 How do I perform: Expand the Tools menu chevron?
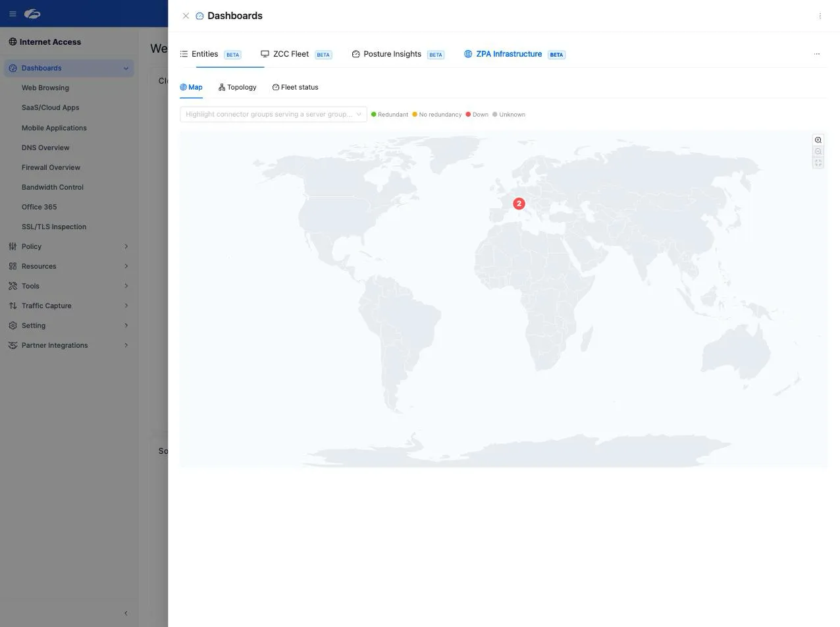tap(126, 286)
